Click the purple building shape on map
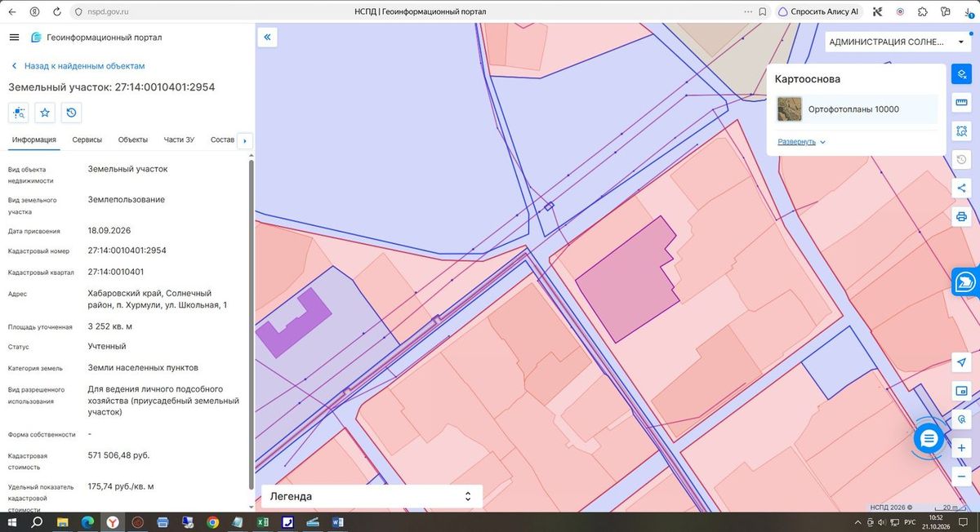 pyautogui.click(x=292, y=324)
